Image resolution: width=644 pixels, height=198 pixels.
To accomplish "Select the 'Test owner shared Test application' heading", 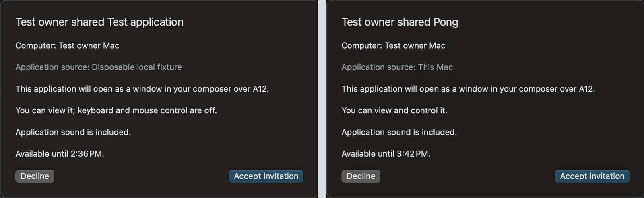I will click(99, 22).
